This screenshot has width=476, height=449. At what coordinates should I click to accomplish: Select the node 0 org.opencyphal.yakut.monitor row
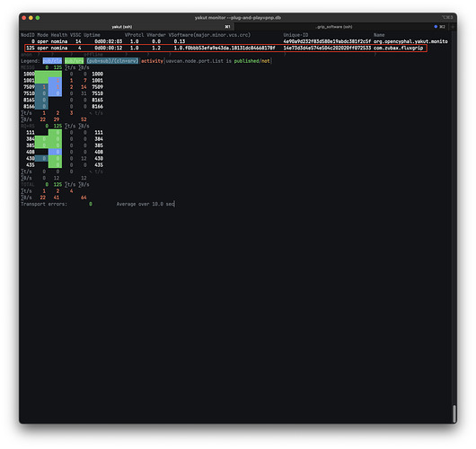pos(234,41)
